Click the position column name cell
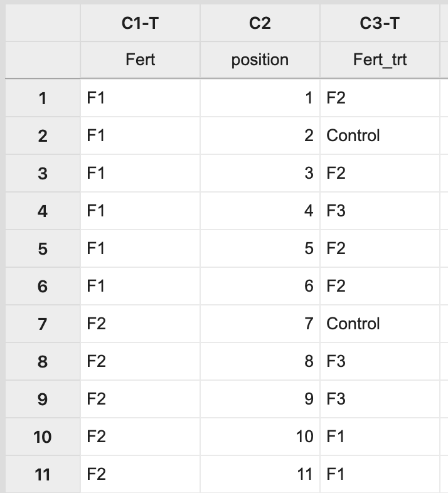 260,60
